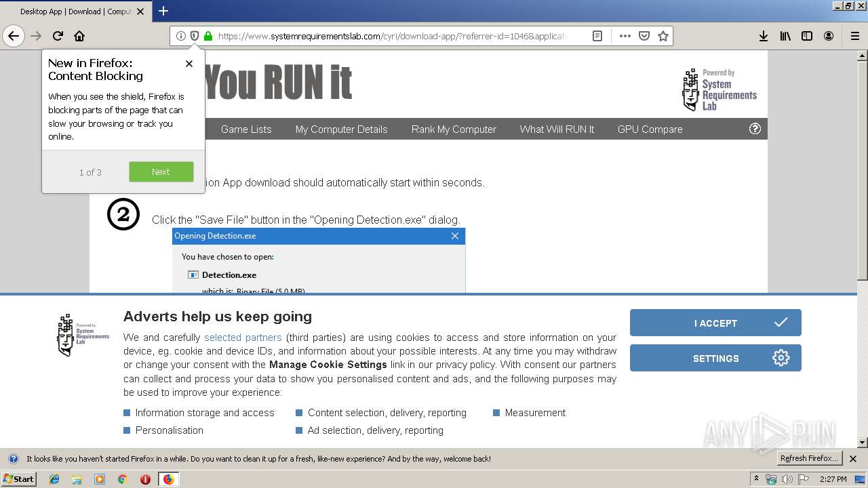Click the System Requirements Lab header logo
This screenshot has height=488, width=868.
coord(719,89)
